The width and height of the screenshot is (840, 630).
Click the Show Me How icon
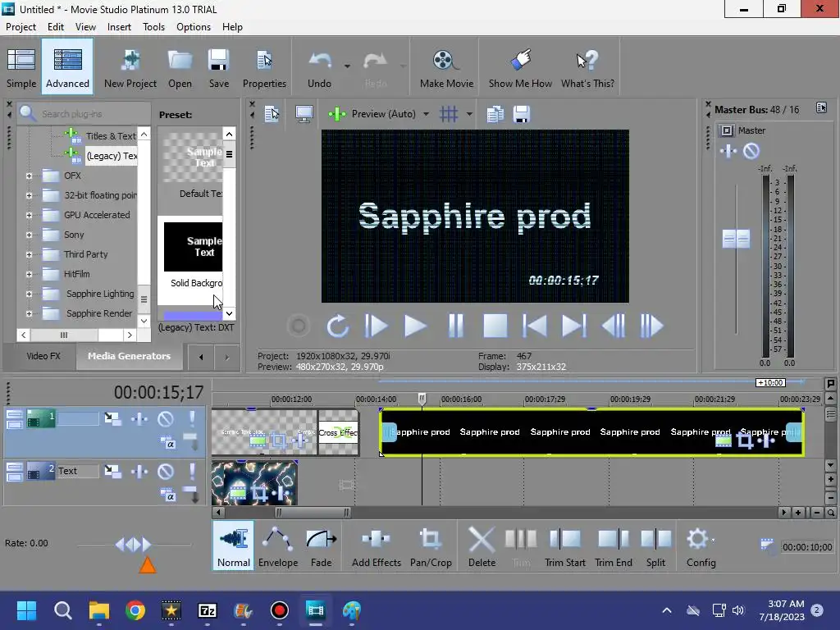click(x=520, y=67)
